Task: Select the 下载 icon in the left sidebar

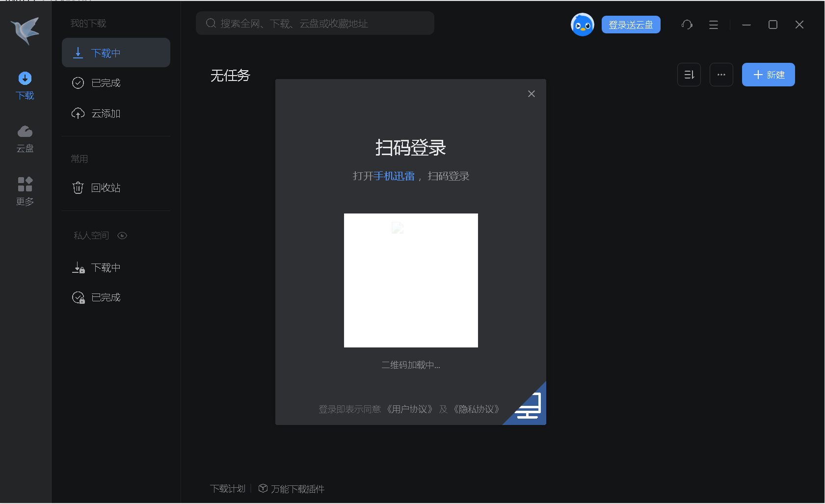Action: tap(25, 85)
